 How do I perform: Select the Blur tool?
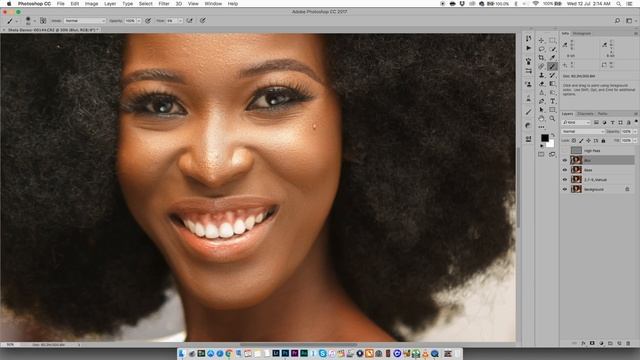coord(541,92)
